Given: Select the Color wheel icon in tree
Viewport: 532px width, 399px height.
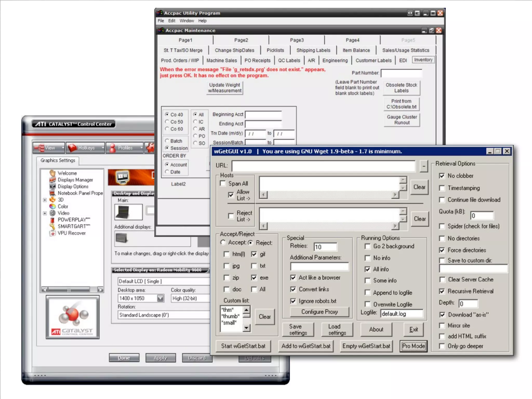Looking at the screenshot, I should pyautogui.click(x=52, y=206).
